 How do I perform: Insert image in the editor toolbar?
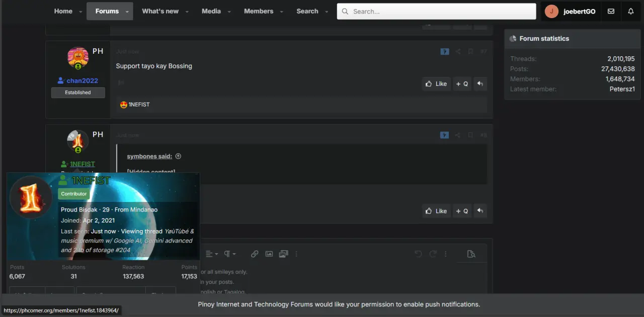269,254
